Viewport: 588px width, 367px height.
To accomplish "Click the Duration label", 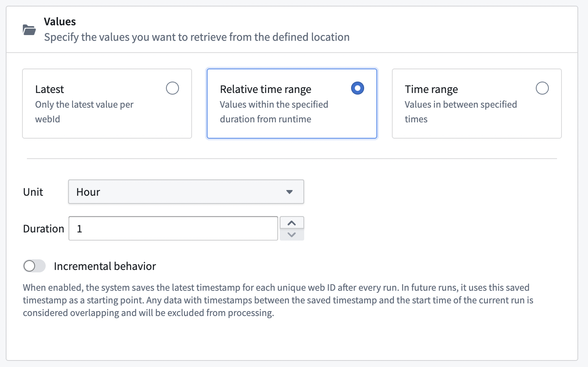I will 43,228.
